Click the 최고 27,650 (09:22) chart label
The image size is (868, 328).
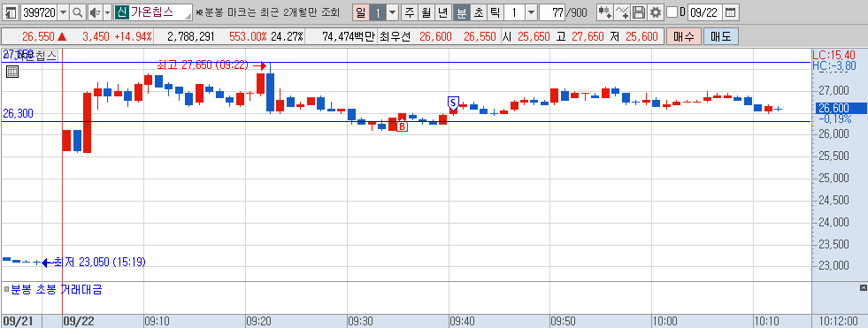point(203,65)
